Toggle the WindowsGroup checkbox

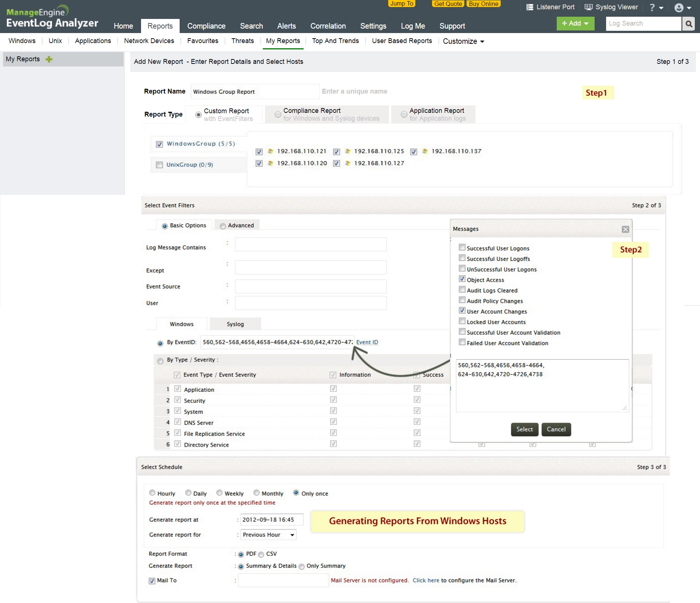point(160,144)
